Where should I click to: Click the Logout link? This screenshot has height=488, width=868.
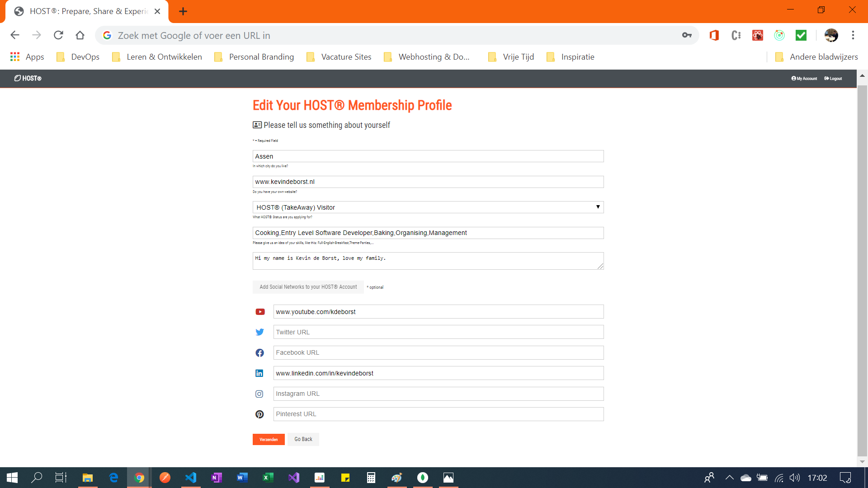coord(833,79)
